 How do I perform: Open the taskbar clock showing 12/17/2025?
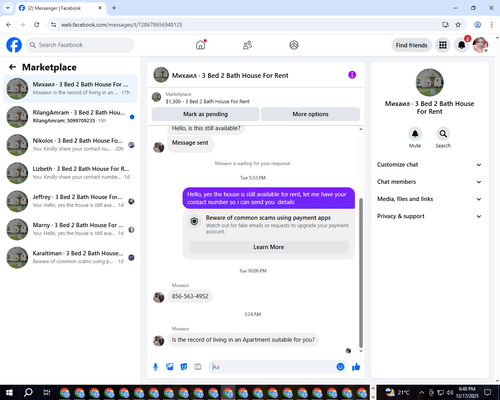(467, 392)
